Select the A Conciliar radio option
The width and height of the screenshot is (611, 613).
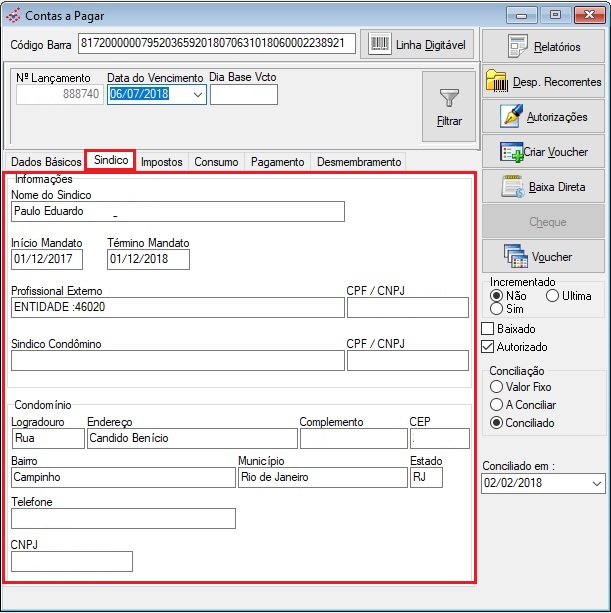pos(495,405)
